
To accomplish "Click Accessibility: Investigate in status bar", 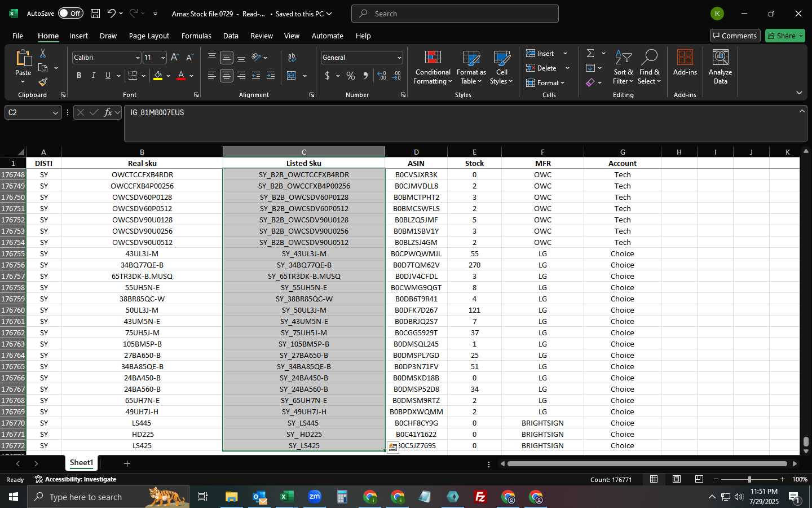I will coord(76,479).
